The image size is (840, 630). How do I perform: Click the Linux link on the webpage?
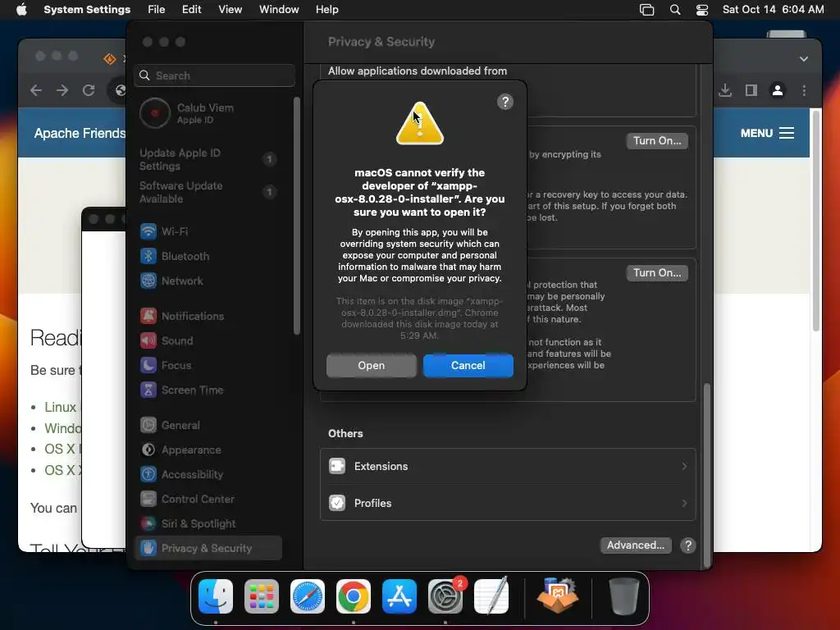(61, 407)
